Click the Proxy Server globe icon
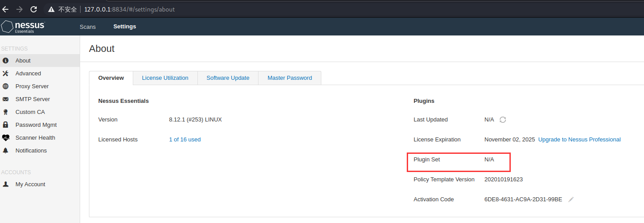The image size is (644, 223). pyautogui.click(x=5, y=86)
